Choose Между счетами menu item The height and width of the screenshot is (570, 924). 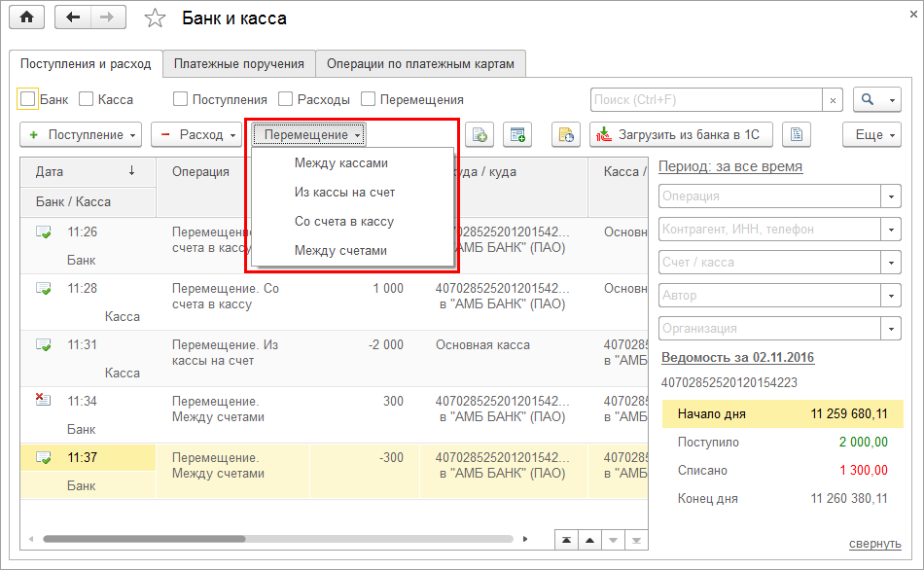[352, 251]
